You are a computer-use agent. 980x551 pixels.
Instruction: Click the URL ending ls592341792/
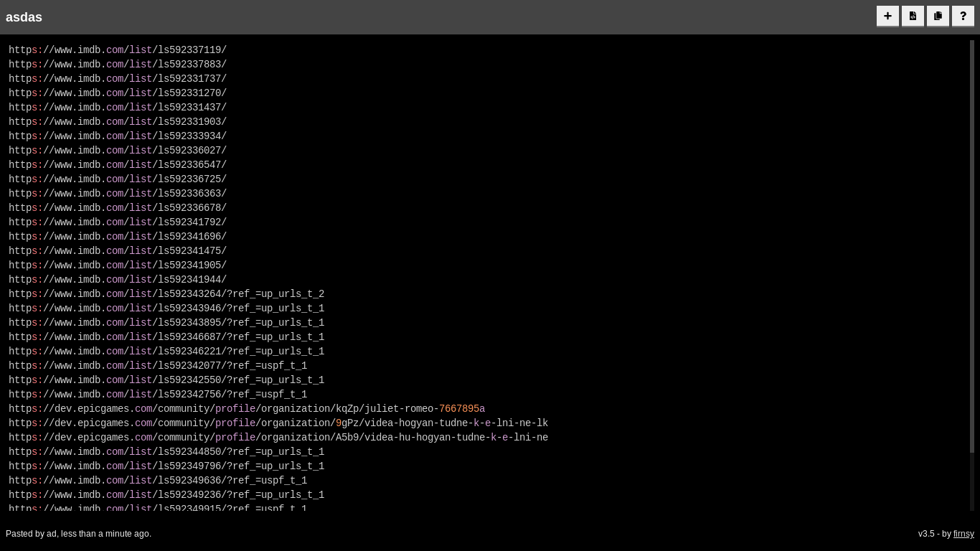pyautogui.click(x=118, y=222)
